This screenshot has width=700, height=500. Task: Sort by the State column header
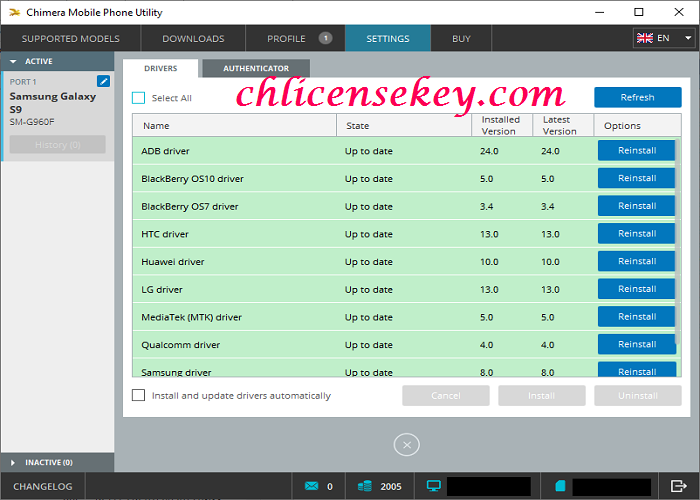point(404,125)
